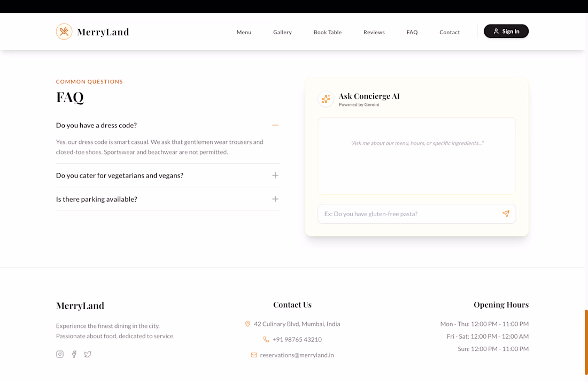Click the Concierge AI sparkle icon

tap(326, 99)
